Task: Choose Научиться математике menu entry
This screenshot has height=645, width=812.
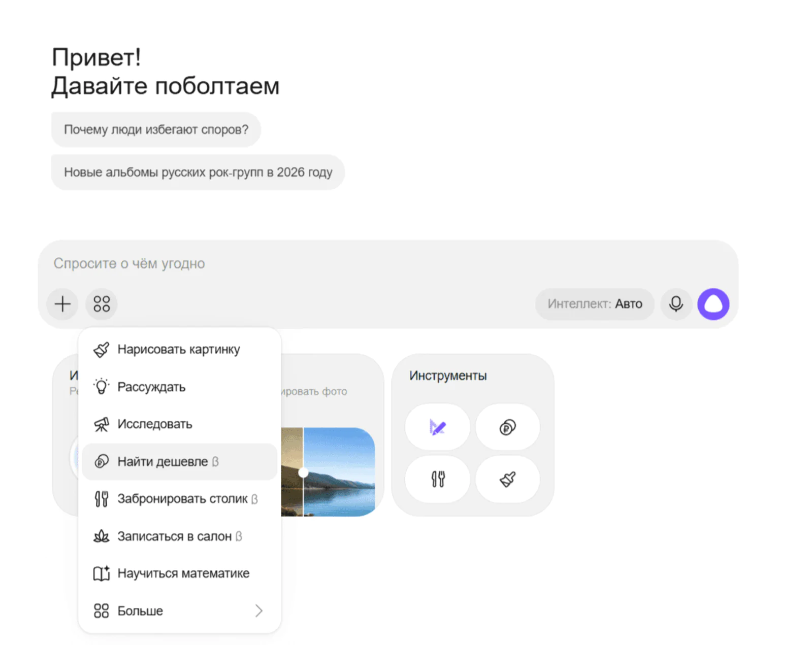Action: click(x=179, y=573)
